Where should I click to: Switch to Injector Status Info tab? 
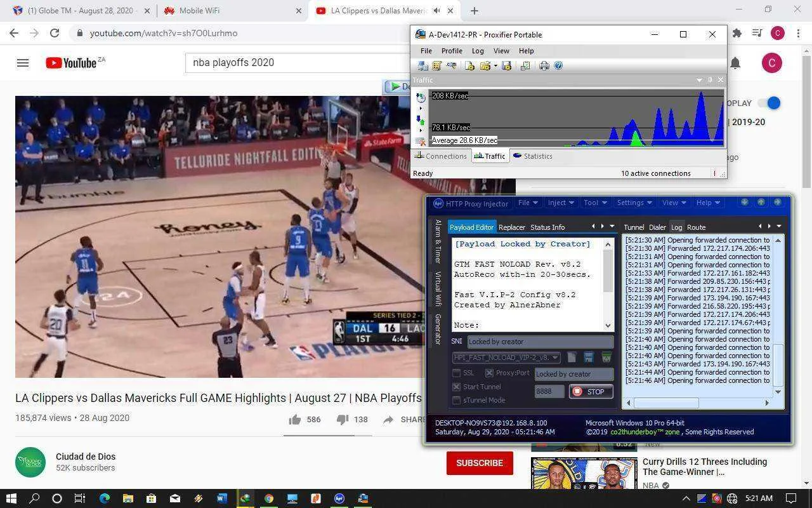click(x=547, y=227)
